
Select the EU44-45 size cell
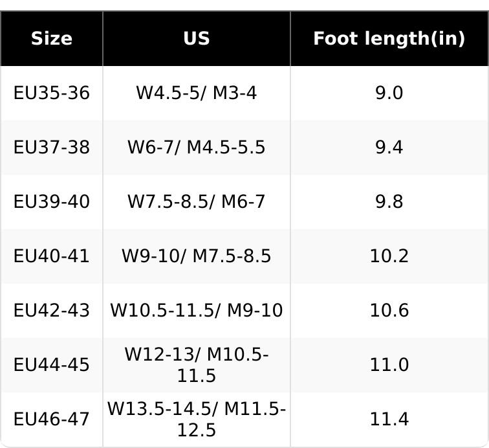52,365
